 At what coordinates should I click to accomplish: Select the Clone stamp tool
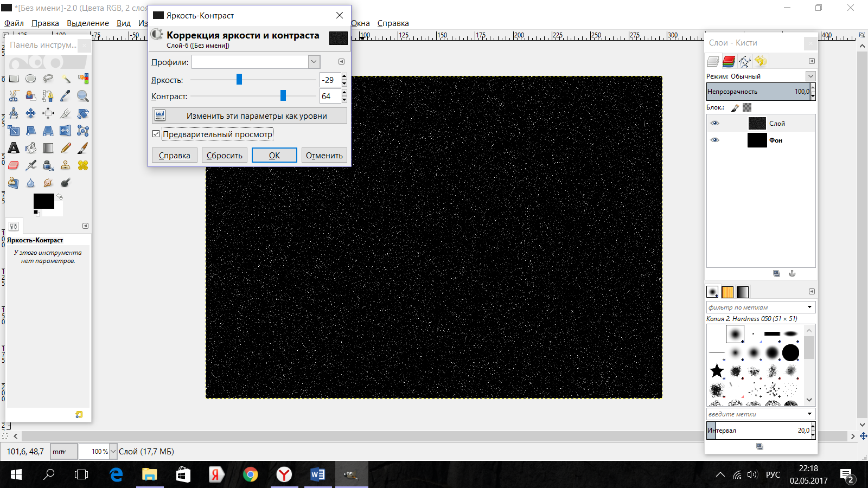coord(66,165)
